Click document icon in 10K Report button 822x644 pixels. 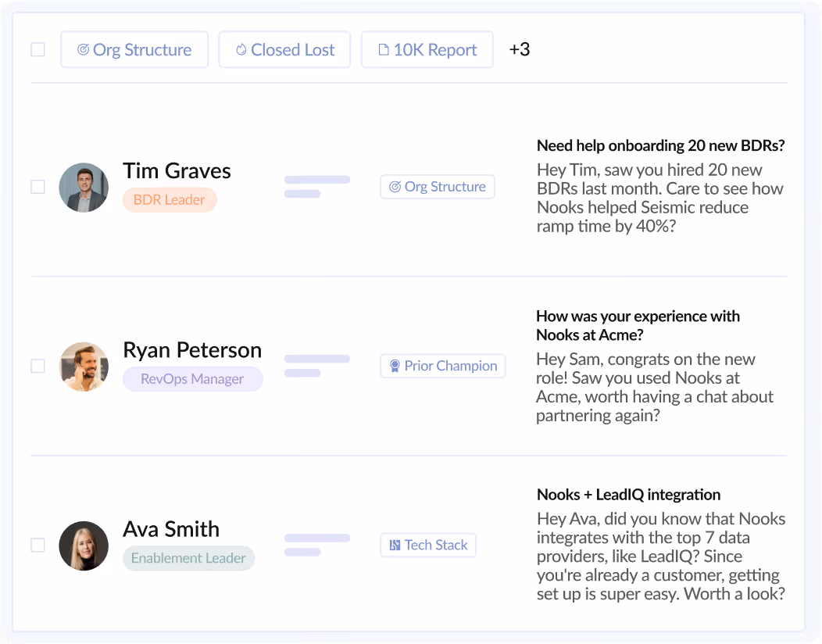(384, 50)
